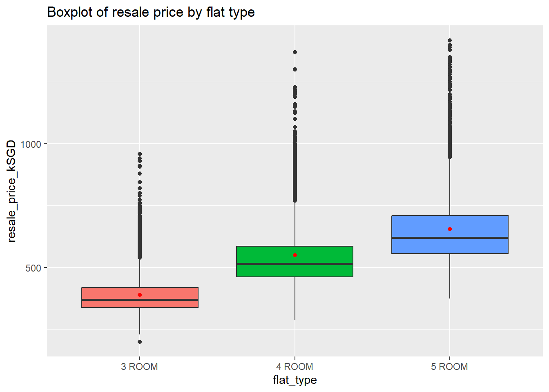Click the chart title "Boxplot of resale price"
The image size is (549, 392).
[151, 12]
